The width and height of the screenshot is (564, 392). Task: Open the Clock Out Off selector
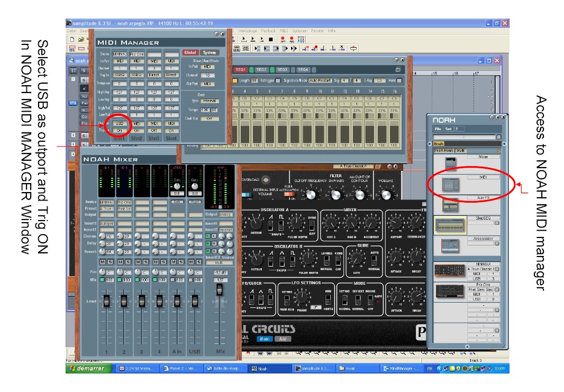(x=210, y=118)
